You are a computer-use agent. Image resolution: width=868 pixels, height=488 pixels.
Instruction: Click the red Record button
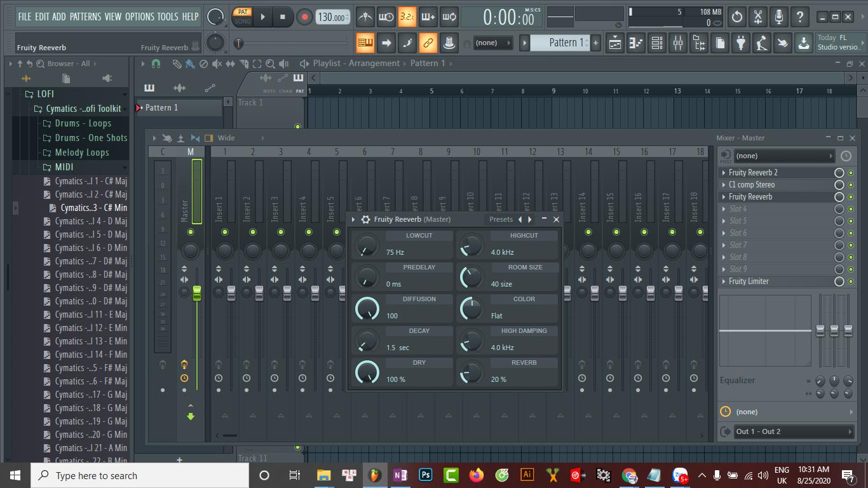(x=304, y=17)
